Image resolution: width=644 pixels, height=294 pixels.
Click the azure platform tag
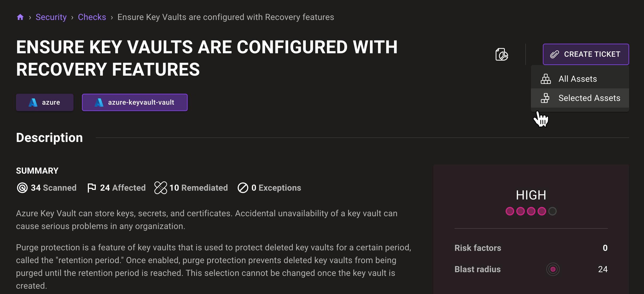click(45, 102)
